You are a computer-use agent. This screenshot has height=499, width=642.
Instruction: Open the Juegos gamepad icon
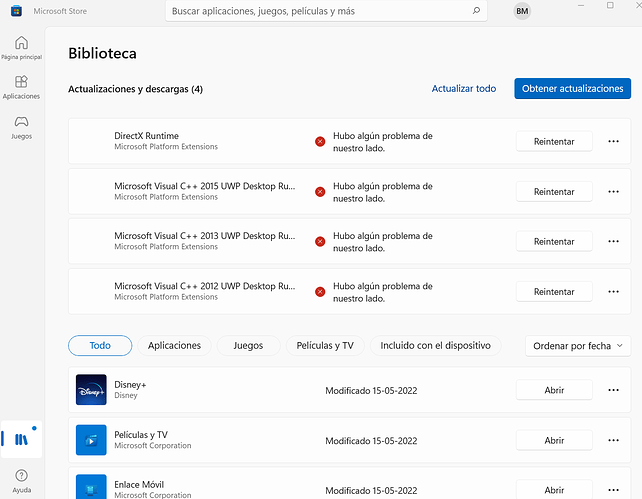[x=21, y=122]
